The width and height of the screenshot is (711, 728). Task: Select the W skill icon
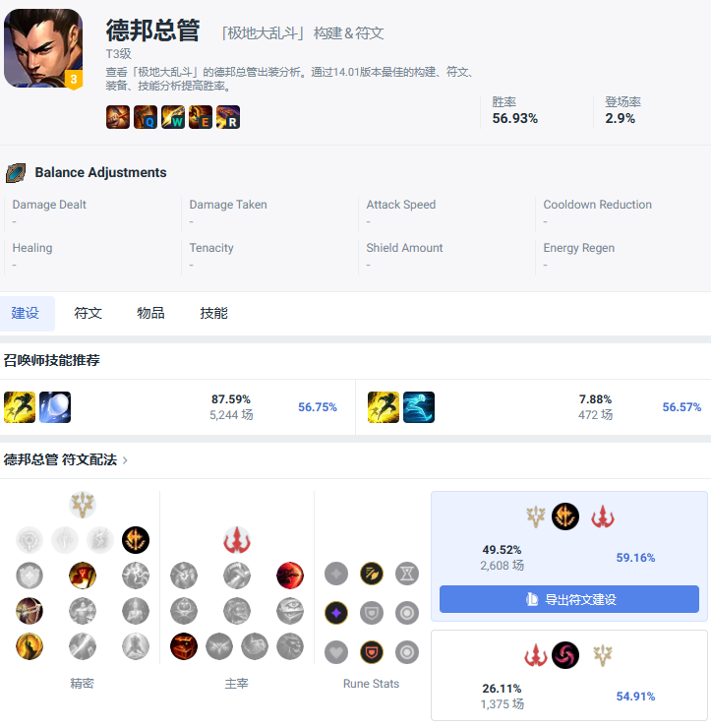tap(173, 116)
